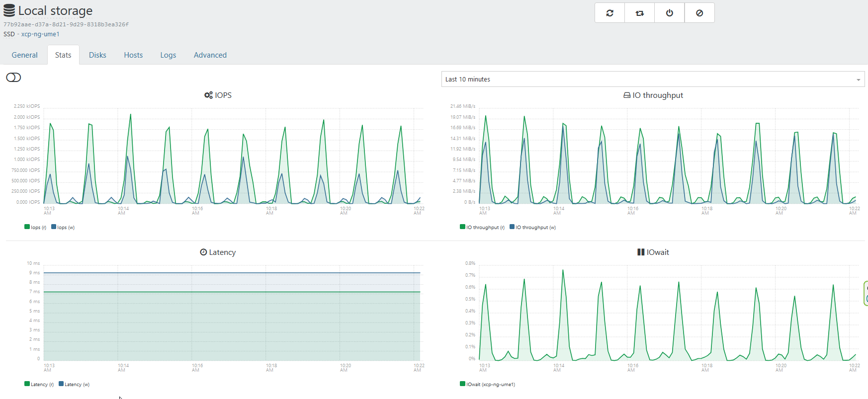Click the storage UUID text
Image resolution: width=868 pixels, height=399 pixels.
pyautogui.click(x=66, y=24)
